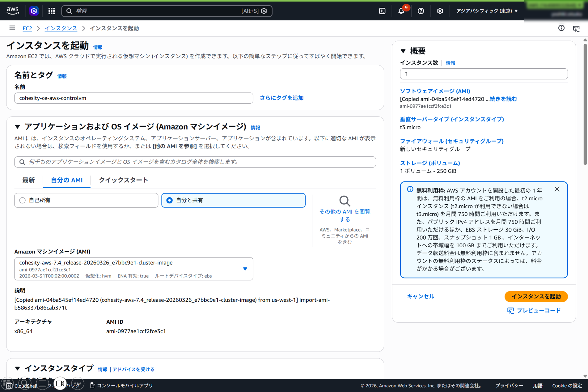Switch to the 自分の AMI tab
The height and width of the screenshot is (392, 588).
coord(67,180)
